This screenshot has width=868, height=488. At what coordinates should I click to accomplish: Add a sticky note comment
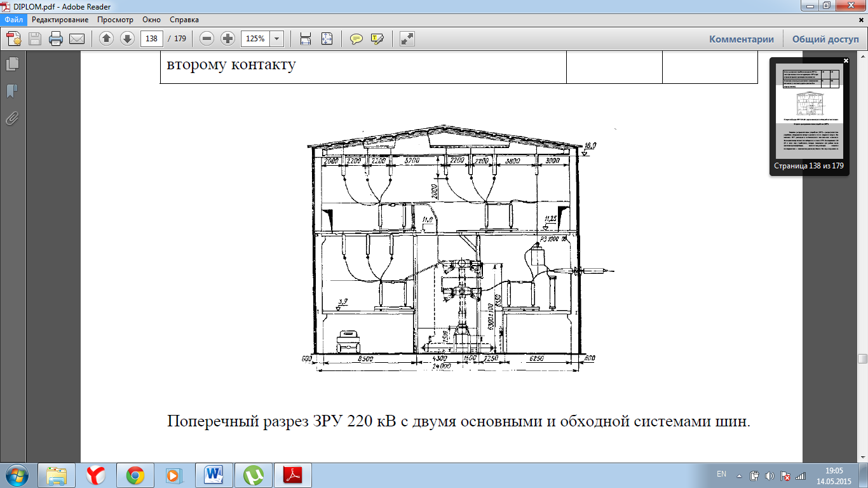pos(356,39)
